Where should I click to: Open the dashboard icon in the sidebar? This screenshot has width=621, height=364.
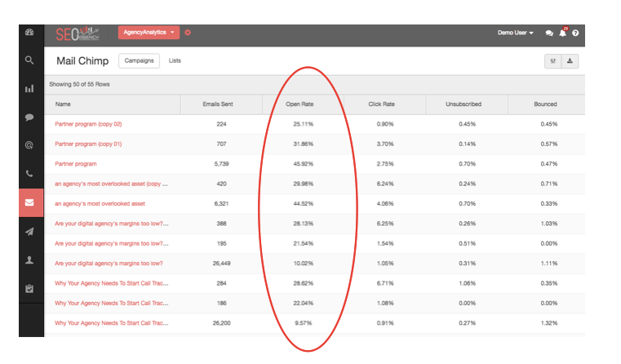(29, 33)
